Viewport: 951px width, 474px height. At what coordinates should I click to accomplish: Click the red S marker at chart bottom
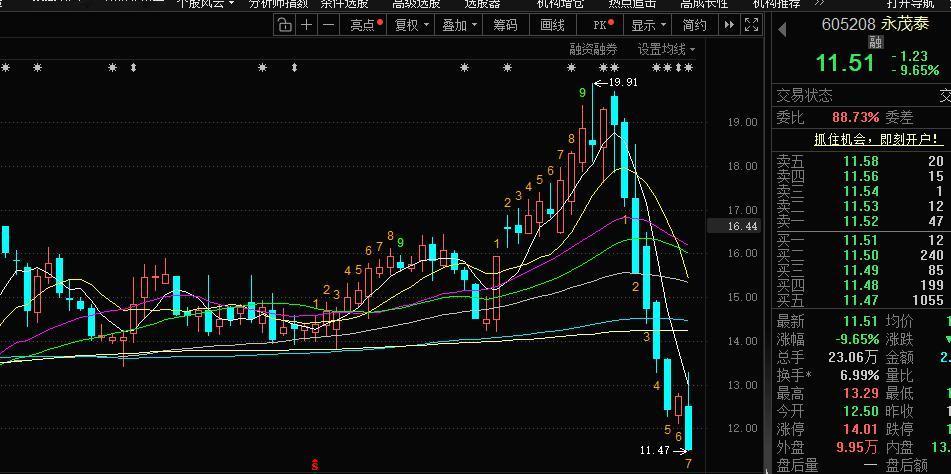(x=314, y=466)
